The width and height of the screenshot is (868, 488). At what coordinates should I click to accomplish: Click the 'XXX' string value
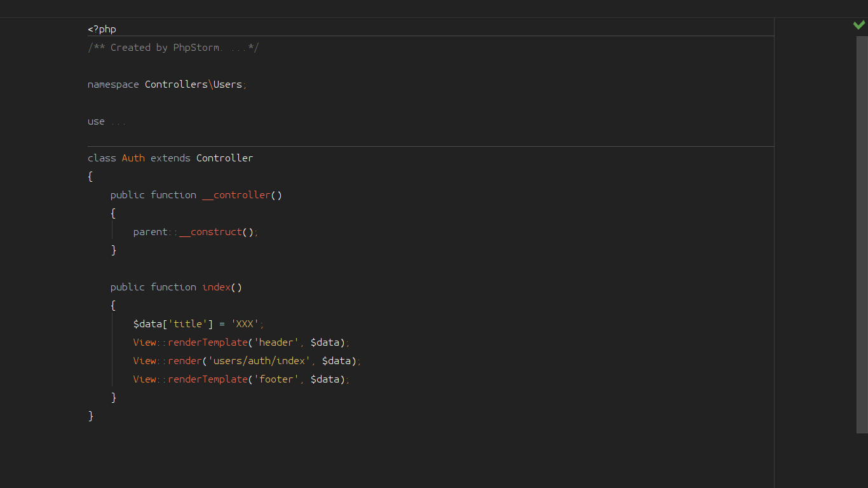click(x=245, y=324)
